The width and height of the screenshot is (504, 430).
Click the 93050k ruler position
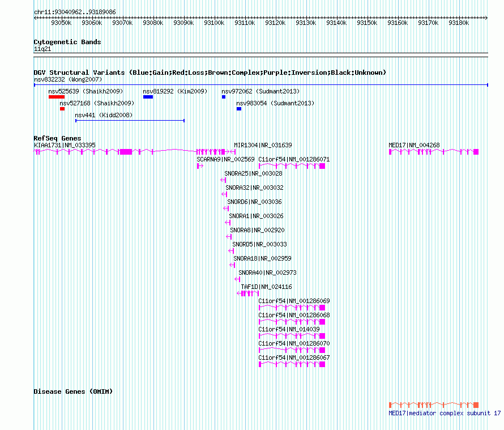click(61, 23)
